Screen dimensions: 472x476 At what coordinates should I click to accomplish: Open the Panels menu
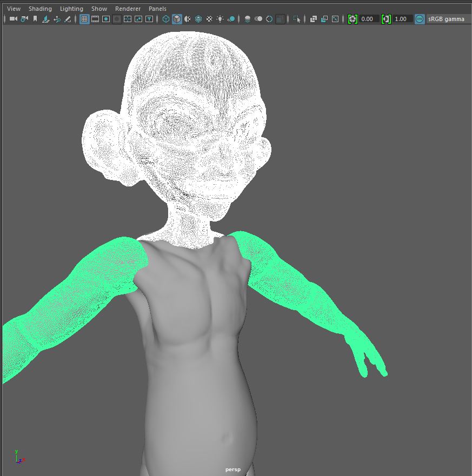coord(157,8)
